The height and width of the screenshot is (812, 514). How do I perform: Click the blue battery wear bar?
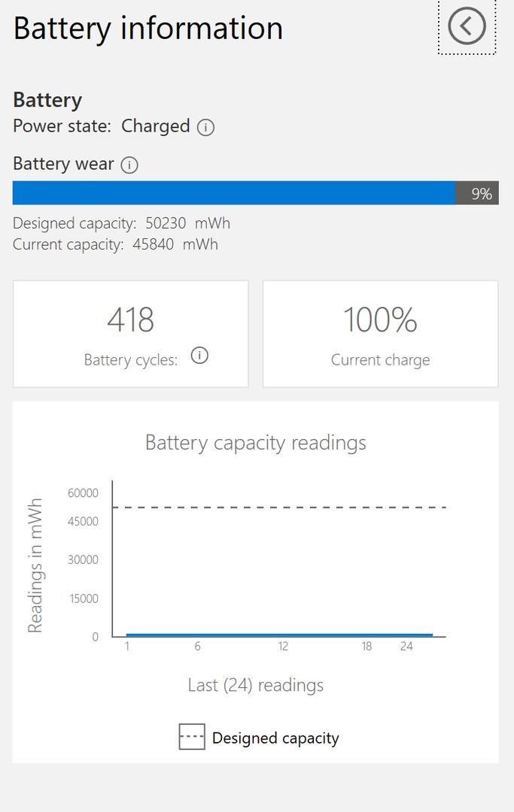coord(234,193)
